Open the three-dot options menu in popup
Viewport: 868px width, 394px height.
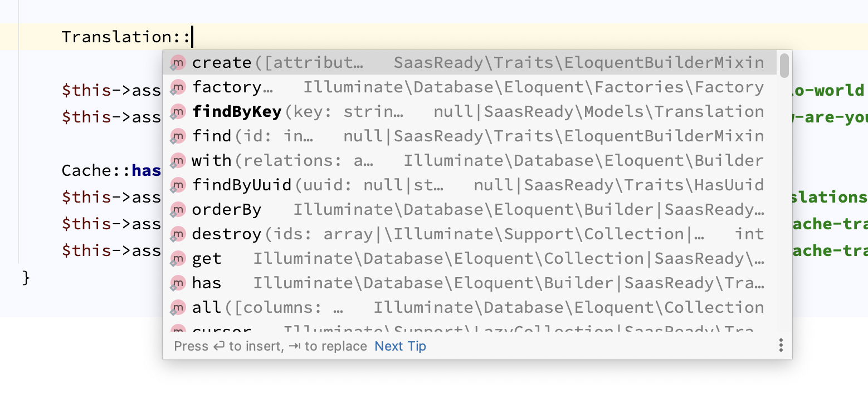tap(781, 346)
